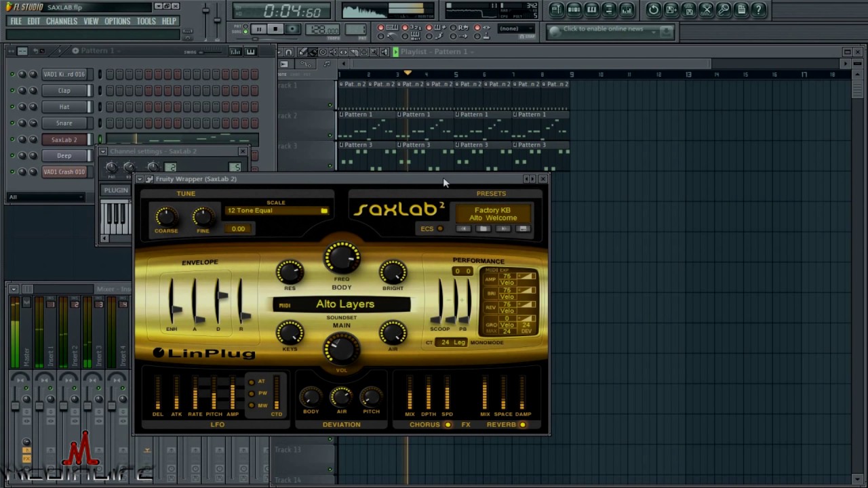Select the playlist paint brush tool
This screenshot has width=868, height=488.
pos(313,52)
